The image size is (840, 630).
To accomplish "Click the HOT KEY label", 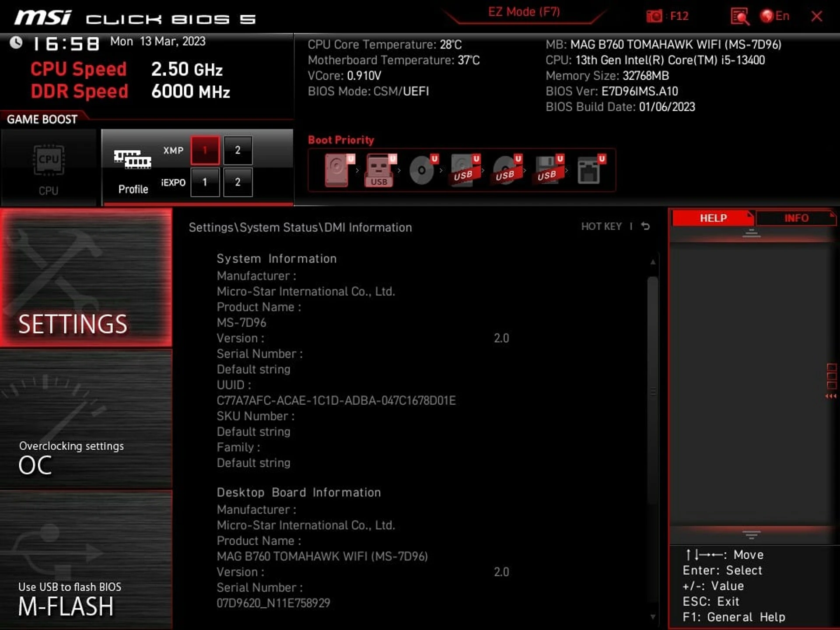I will (601, 226).
